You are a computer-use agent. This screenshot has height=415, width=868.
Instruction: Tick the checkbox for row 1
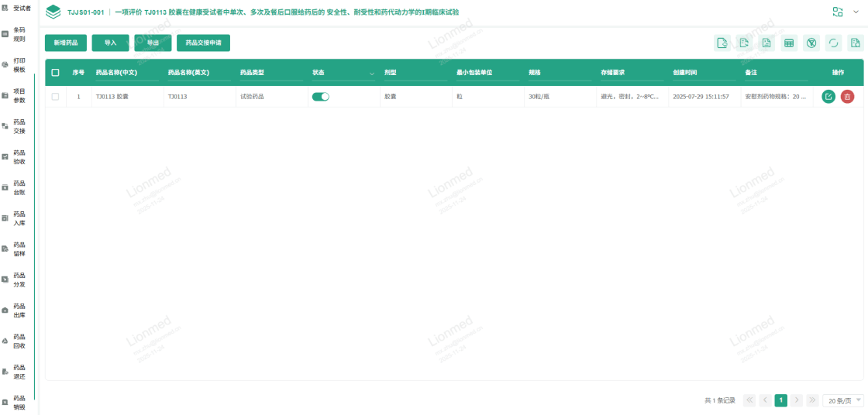click(55, 97)
